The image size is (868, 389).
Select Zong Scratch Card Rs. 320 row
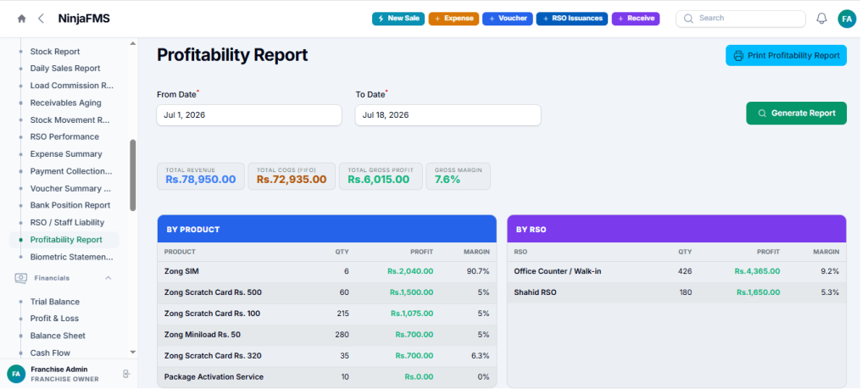click(326, 355)
